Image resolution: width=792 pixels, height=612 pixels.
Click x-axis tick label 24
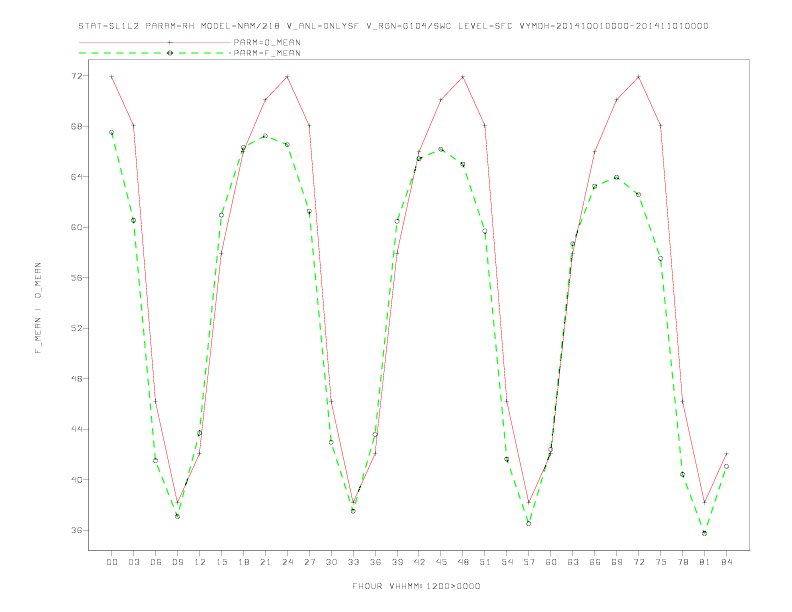[287, 562]
